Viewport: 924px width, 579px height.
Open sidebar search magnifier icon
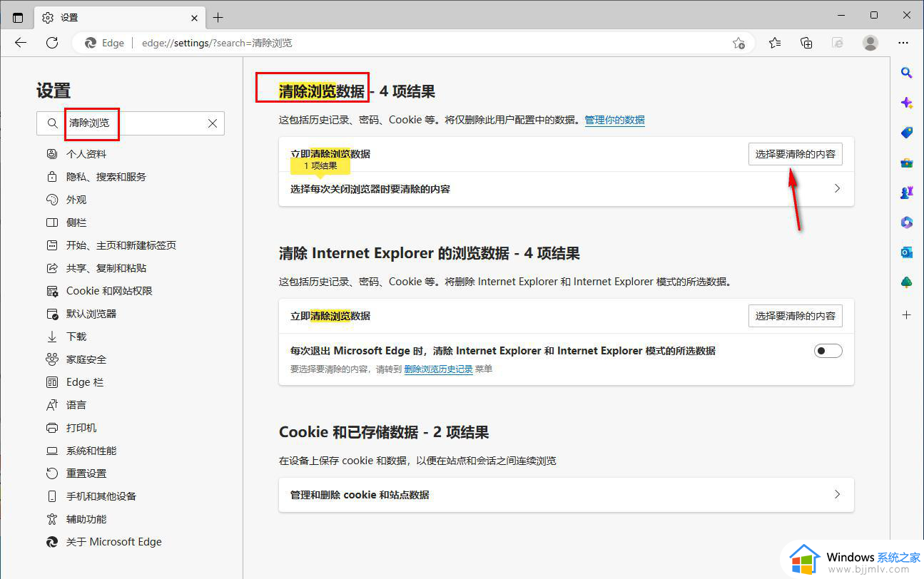pyautogui.click(x=906, y=72)
